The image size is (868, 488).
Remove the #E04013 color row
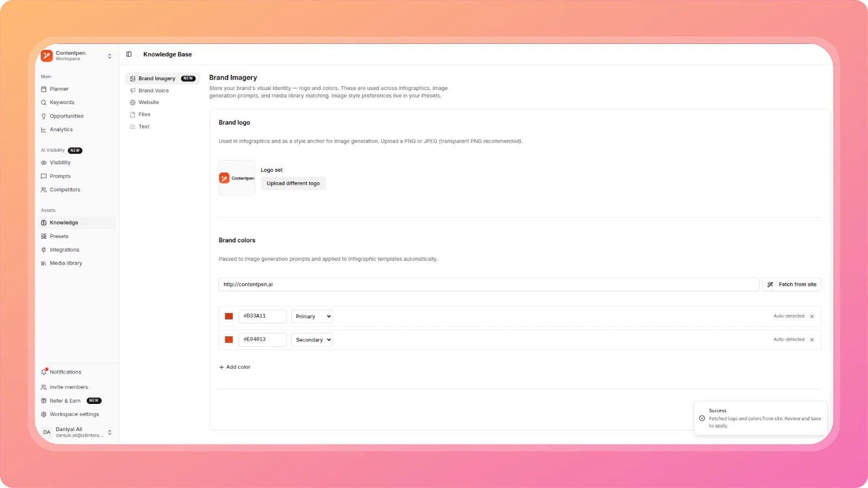coord(812,340)
